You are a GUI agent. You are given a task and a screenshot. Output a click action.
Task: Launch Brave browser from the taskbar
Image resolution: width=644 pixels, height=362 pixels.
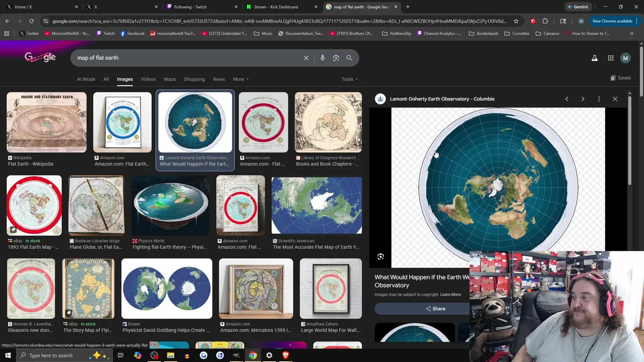[x=286, y=355]
